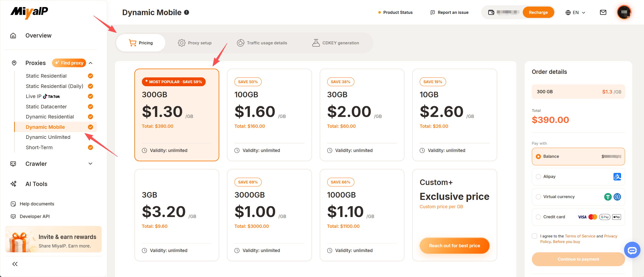Open the user avatar profile
644x277 pixels.
tap(624, 12)
